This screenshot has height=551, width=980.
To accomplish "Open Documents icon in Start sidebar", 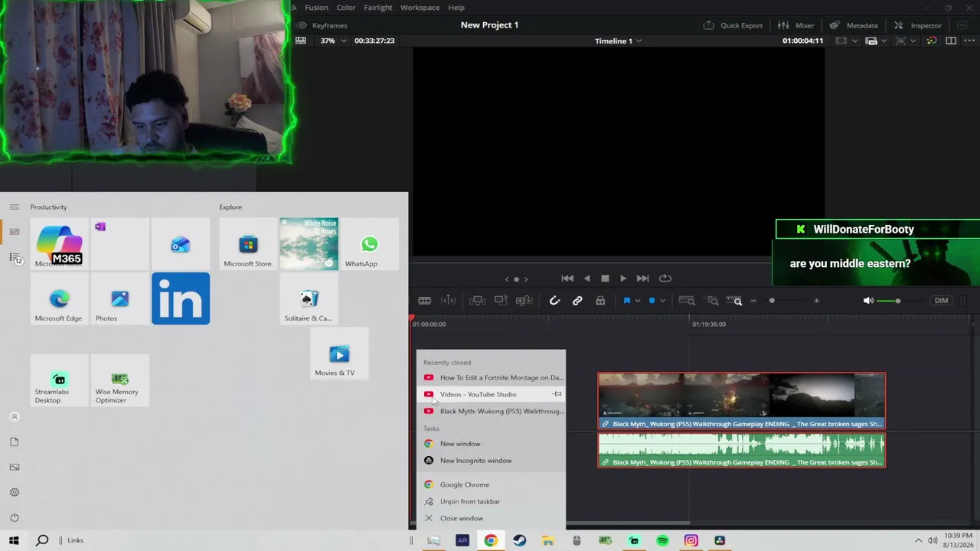I will (x=15, y=442).
